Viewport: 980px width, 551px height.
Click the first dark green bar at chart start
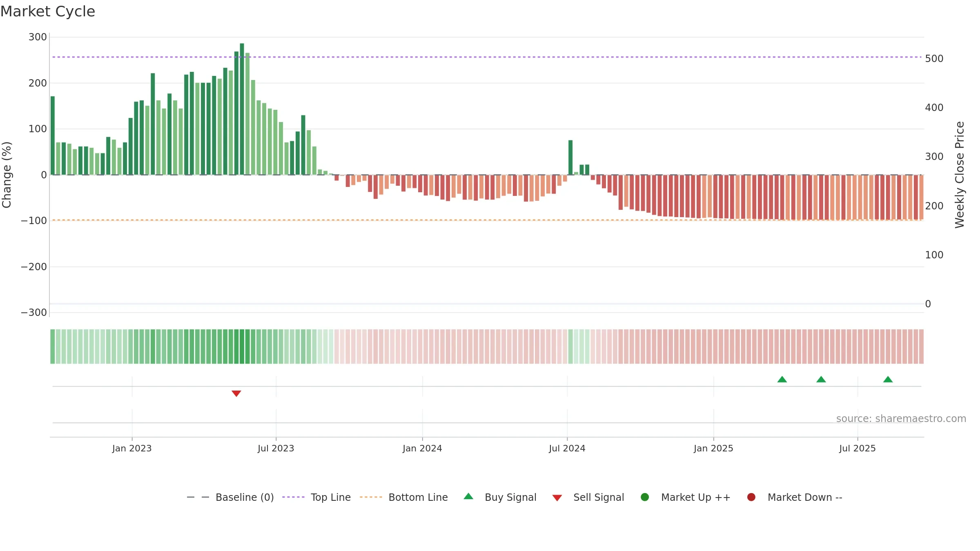(53, 136)
